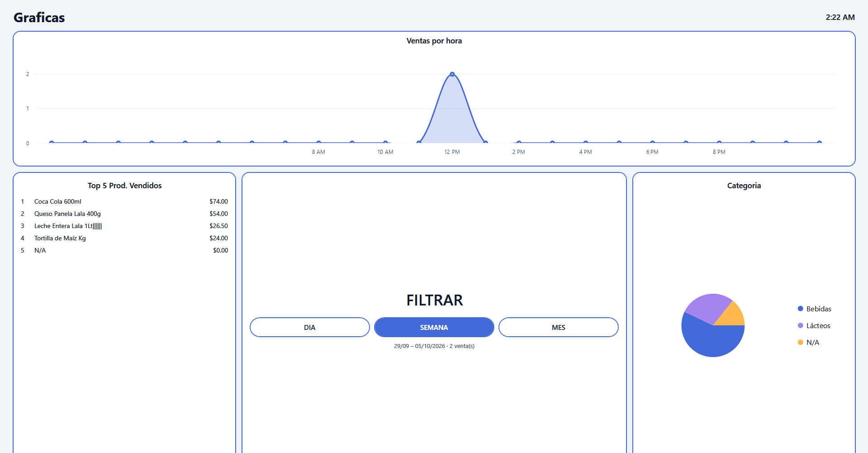Toggle Lácteos legend entry
Image resolution: width=868 pixels, height=453 pixels.
point(814,325)
